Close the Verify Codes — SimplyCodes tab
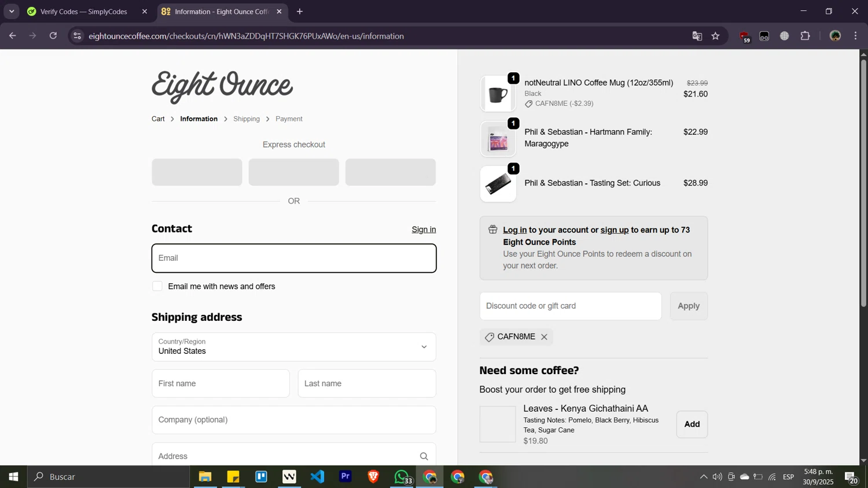 pos(145,12)
